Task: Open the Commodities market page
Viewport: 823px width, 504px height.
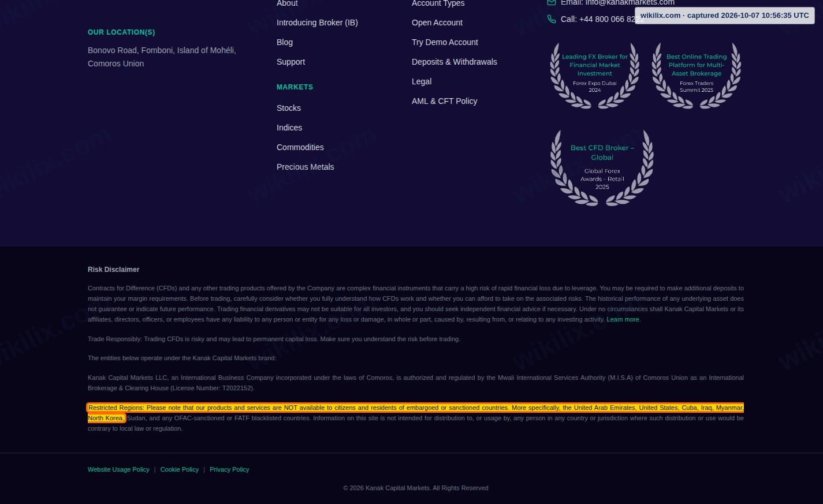Action: 300,147
